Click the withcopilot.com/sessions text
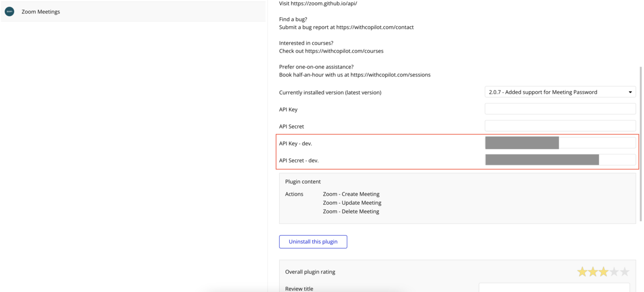The image size is (644, 292). point(390,75)
